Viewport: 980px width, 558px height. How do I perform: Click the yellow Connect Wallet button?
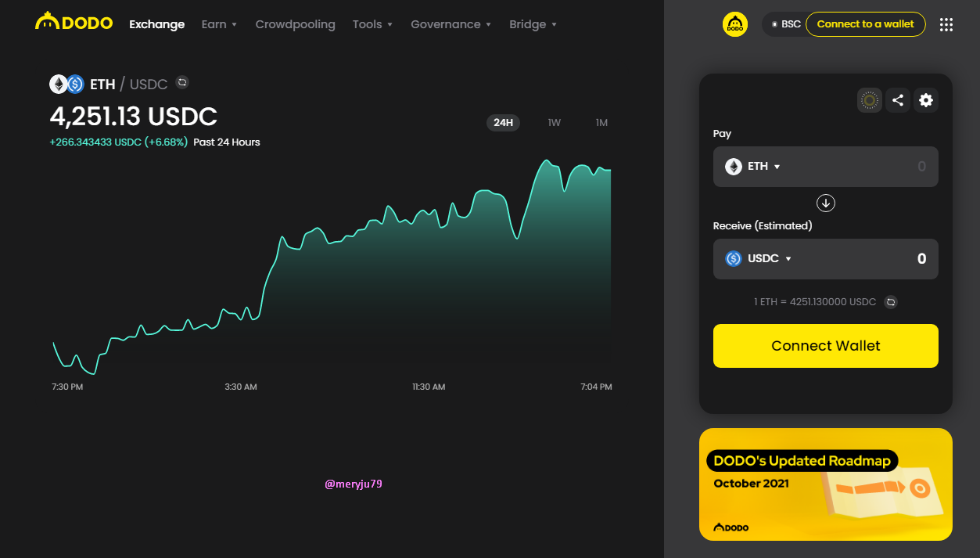pos(826,346)
